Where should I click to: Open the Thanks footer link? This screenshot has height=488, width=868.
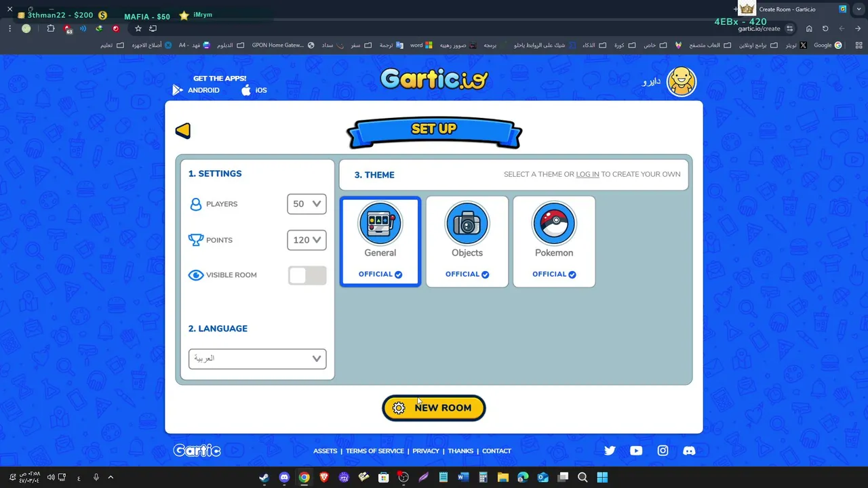(x=460, y=451)
